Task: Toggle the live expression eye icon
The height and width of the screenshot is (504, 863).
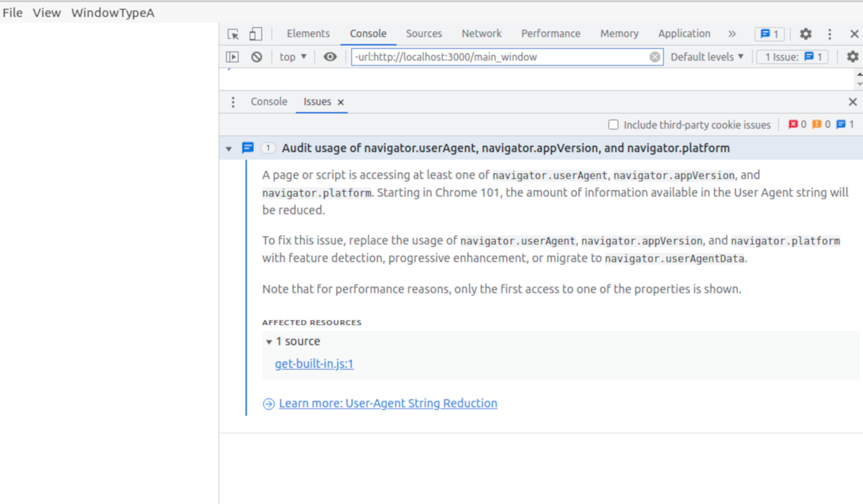Action: [x=330, y=57]
